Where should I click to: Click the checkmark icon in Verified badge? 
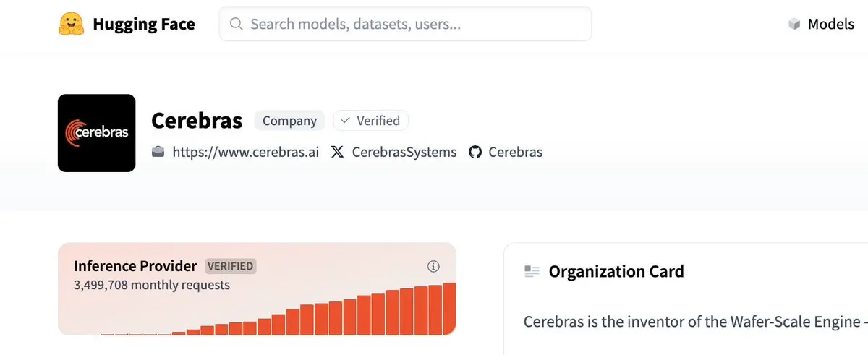(x=346, y=121)
